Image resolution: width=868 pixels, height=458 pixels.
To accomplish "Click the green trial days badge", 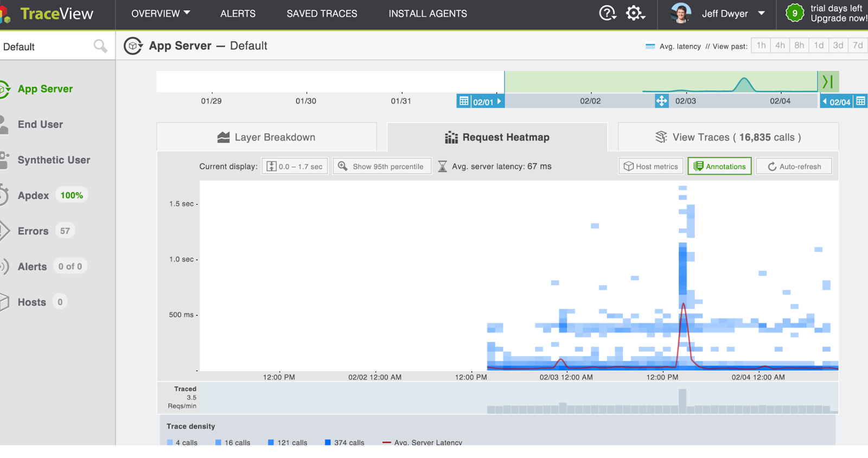I will (795, 13).
